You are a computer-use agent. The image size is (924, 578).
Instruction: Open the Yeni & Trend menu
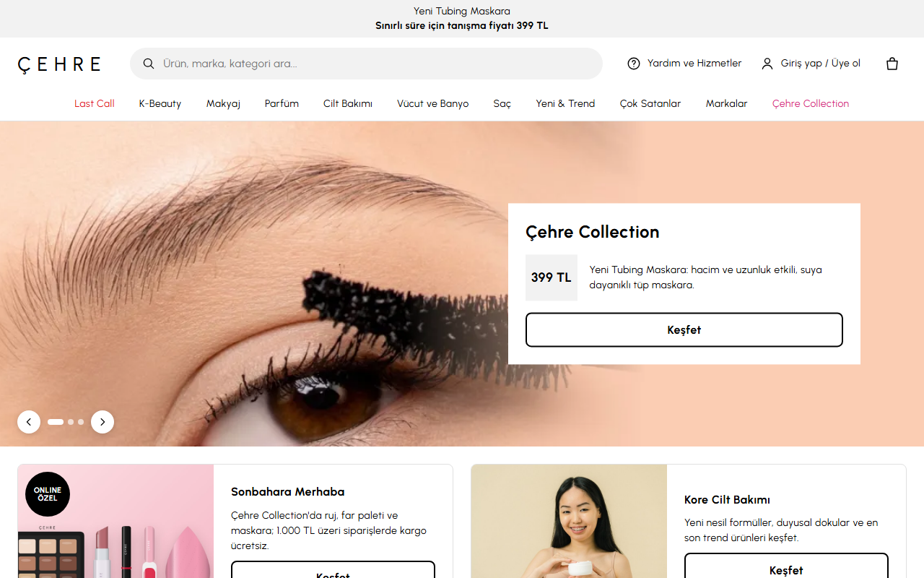565,103
